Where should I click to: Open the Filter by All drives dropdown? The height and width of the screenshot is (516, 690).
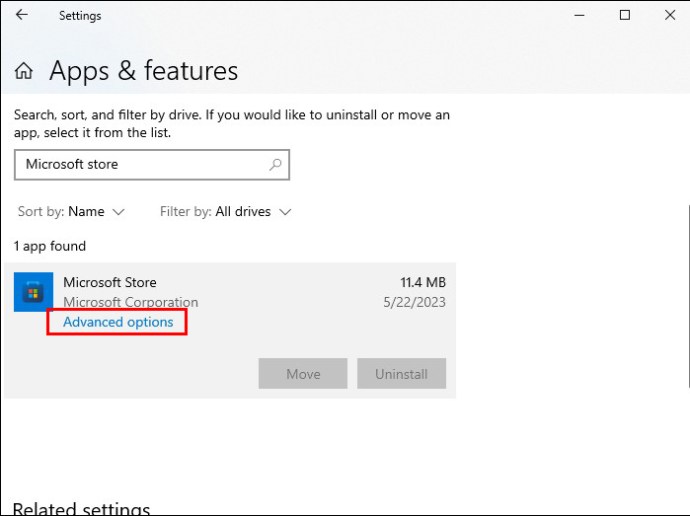coord(225,212)
